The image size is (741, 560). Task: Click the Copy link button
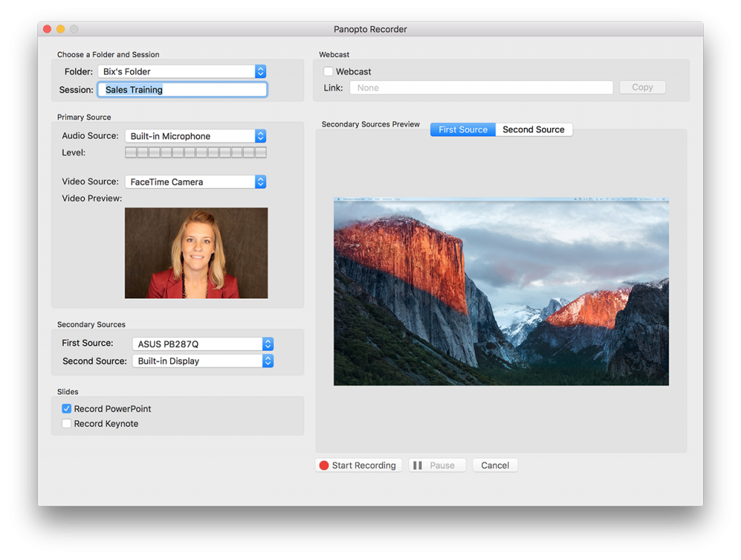(642, 88)
